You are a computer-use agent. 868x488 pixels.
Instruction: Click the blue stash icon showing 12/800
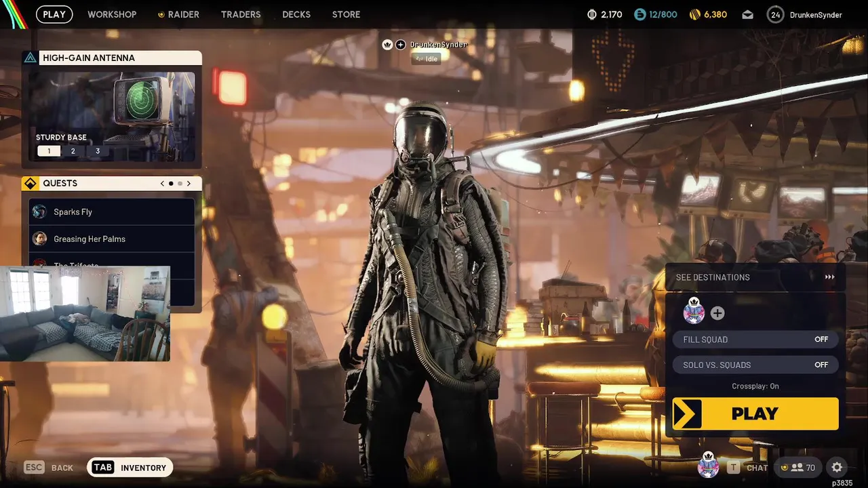pos(639,14)
